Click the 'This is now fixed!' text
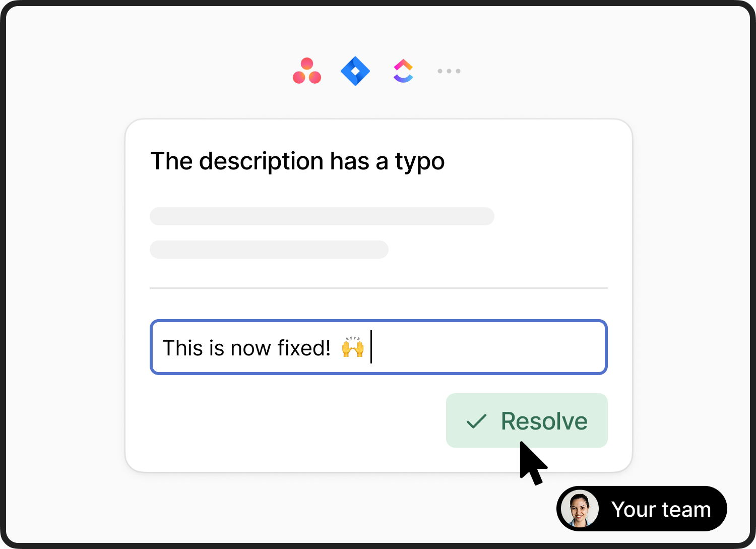This screenshot has height=549, width=756. pyautogui.click(x=246, y=348)
